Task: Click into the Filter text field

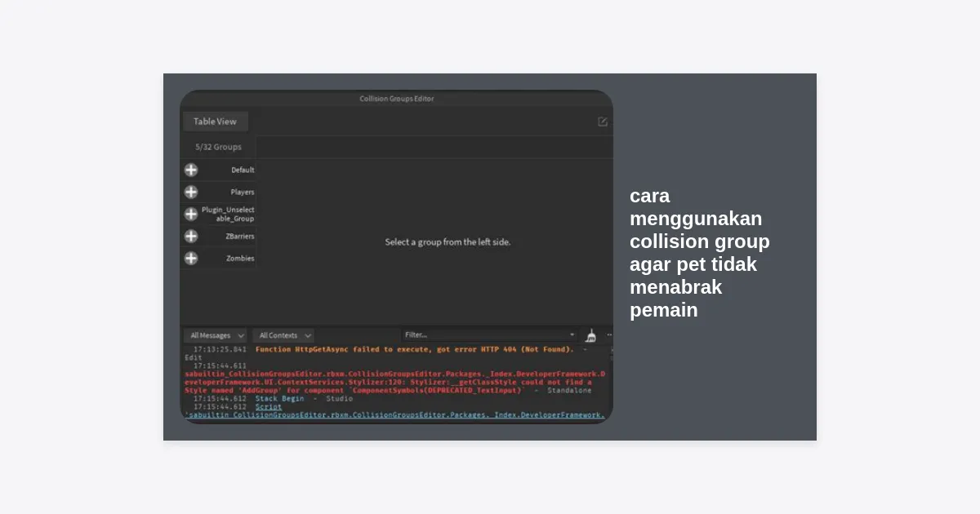Action: click(x=482, y=335)
